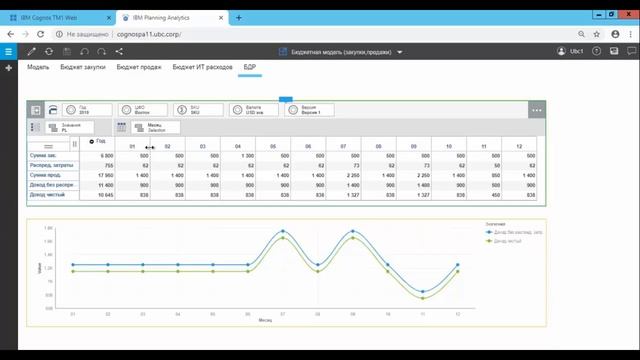Image resolution: width=640 pixels, height=360 pixels.
Task: Click the refresh data icon in the app toolbar
Action: (x=49, y=51)
